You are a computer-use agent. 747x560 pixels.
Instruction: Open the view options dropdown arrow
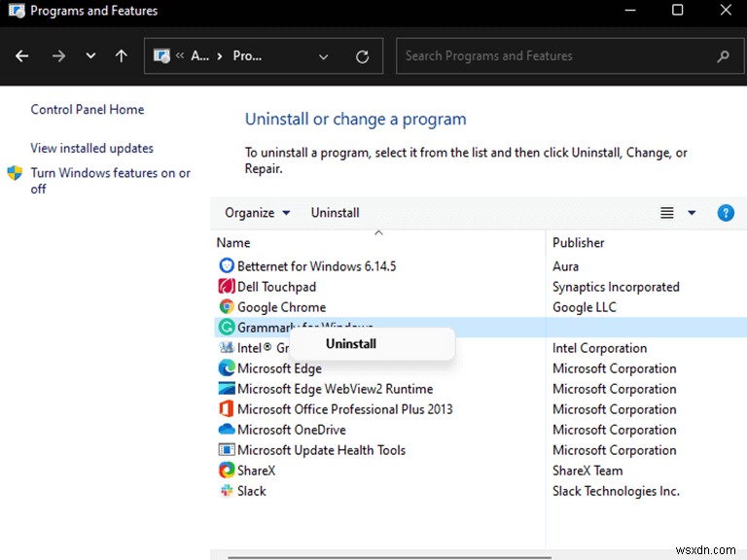(x=692, y=213)
